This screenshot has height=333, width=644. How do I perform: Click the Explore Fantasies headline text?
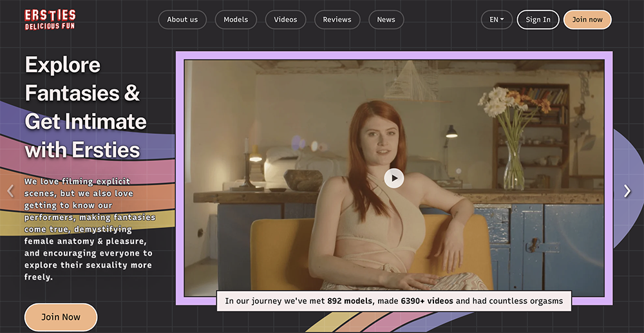(x=86, y=108)
